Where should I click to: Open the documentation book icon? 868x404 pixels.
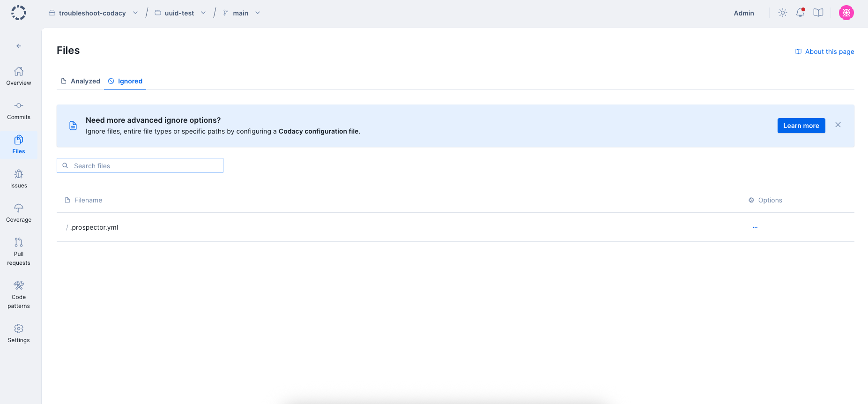pos(818,13)
